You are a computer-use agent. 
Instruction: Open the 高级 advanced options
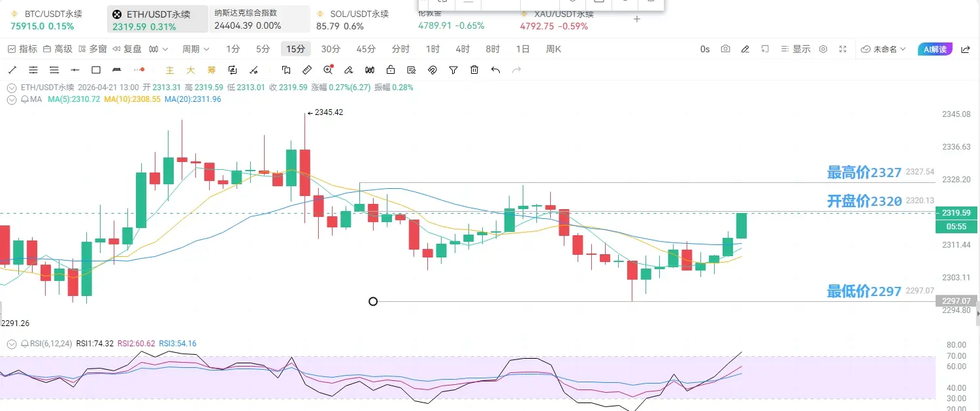(x=57, y=49)
